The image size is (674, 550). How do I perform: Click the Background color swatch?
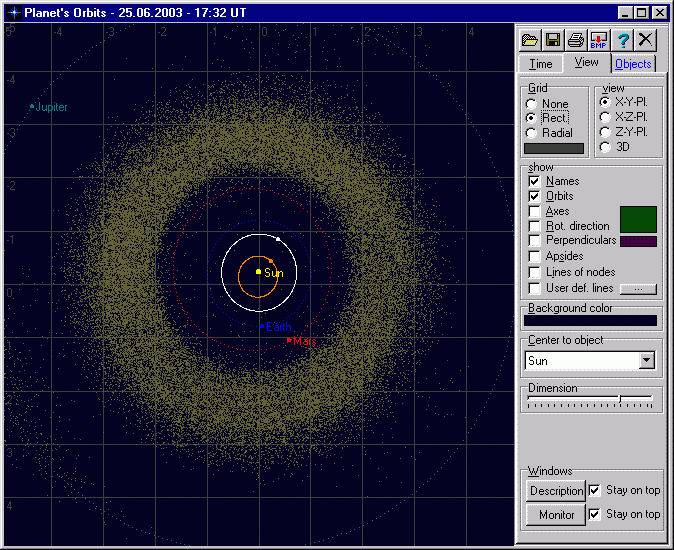point(590,321)
